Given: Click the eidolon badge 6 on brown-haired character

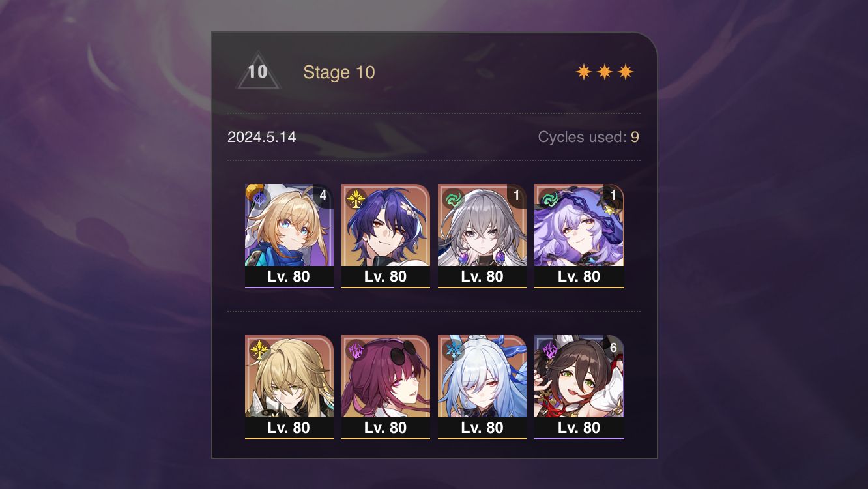Looking at the screenshot, I should (613, 348).
